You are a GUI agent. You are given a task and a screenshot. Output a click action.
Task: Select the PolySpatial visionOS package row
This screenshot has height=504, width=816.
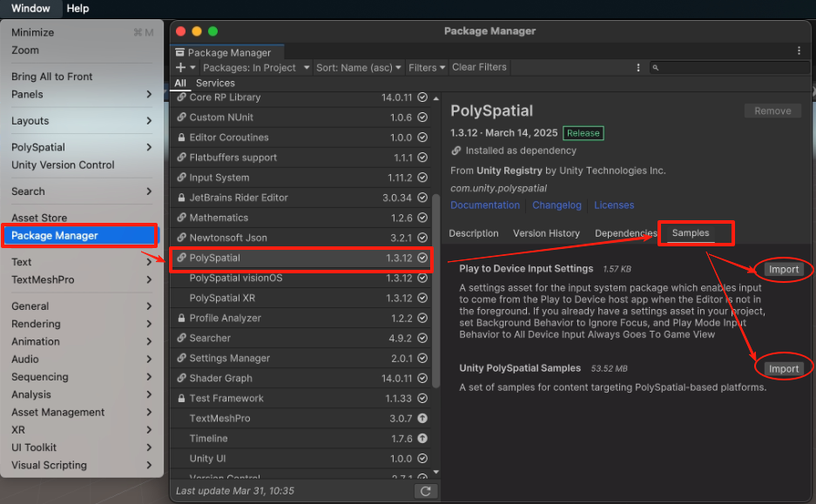pos(301,278)
